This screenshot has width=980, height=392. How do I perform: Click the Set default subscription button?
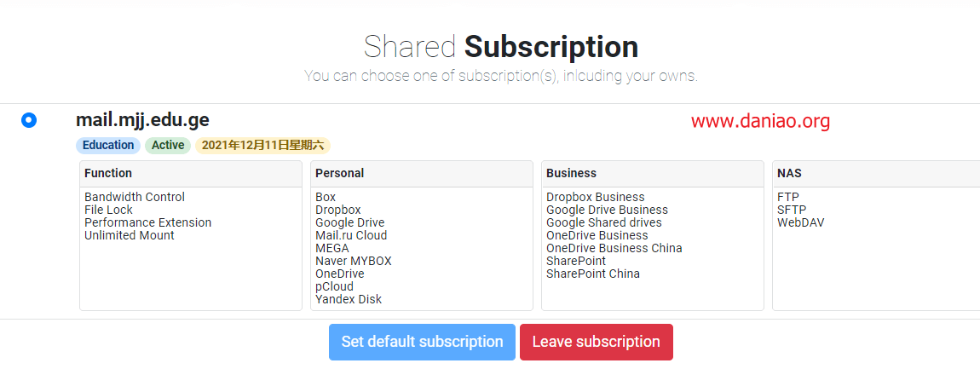click(422, 342)
